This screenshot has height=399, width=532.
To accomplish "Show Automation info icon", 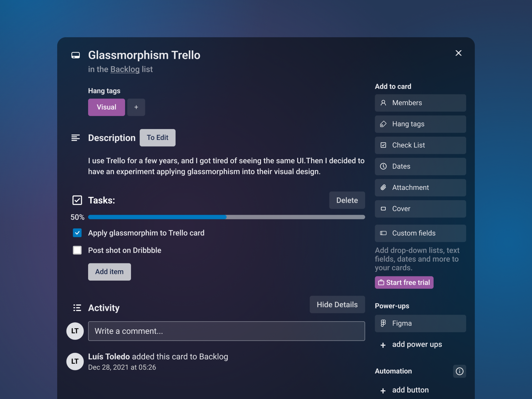I will point(460,371).
